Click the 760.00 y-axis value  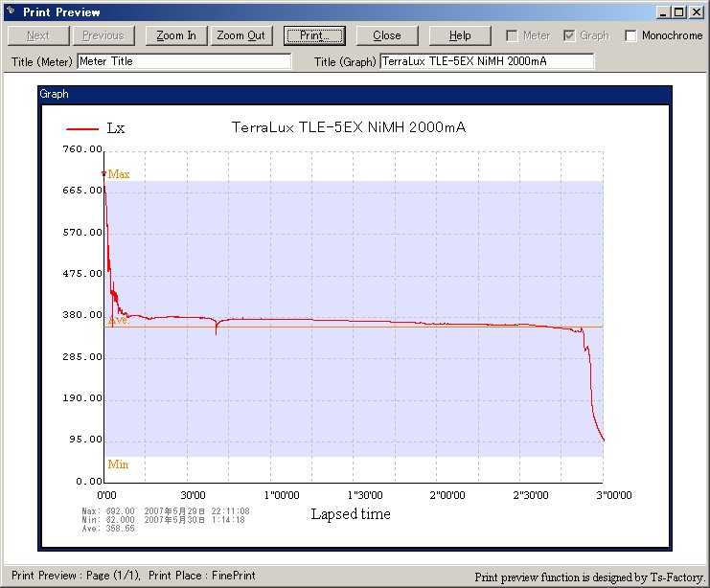[x=82, y=149]
